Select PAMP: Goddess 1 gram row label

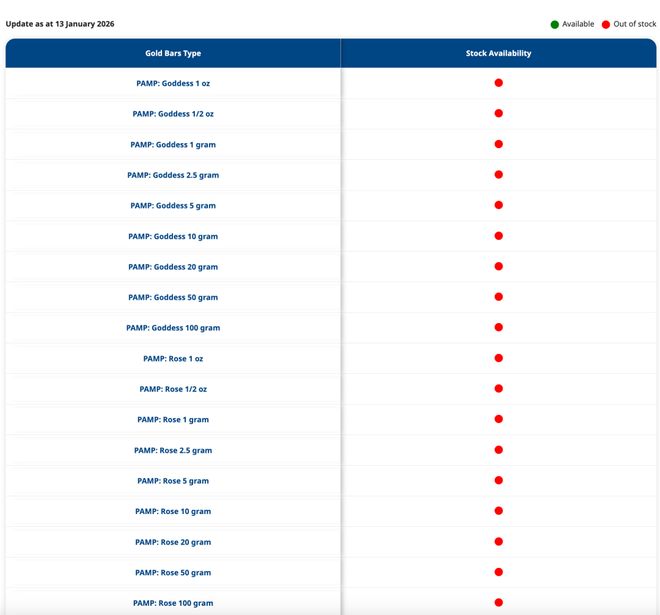[173, 145]
